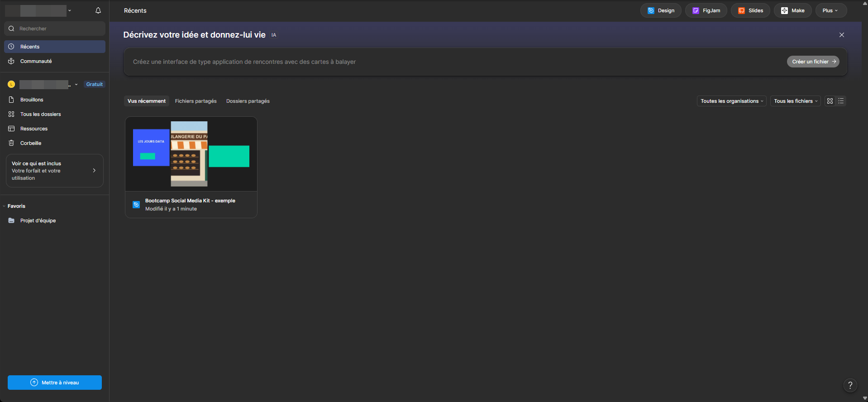This screenshot has height=402, width=868.
Task: Click the design file icon beside Bootcamp title
Action: tap(136, 205)
